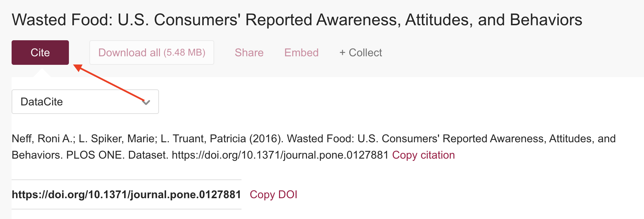
Task: Click the chevron arrow in the citation selector
Action: coord(146,102)
